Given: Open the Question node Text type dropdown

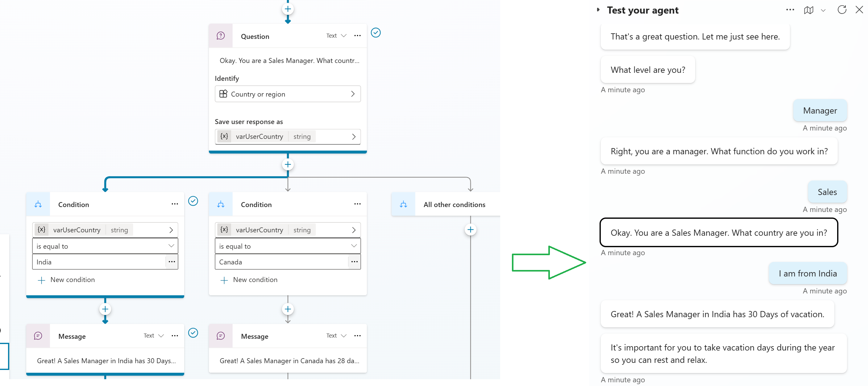Looking at the screenshot, I should [x=336, y=36].
